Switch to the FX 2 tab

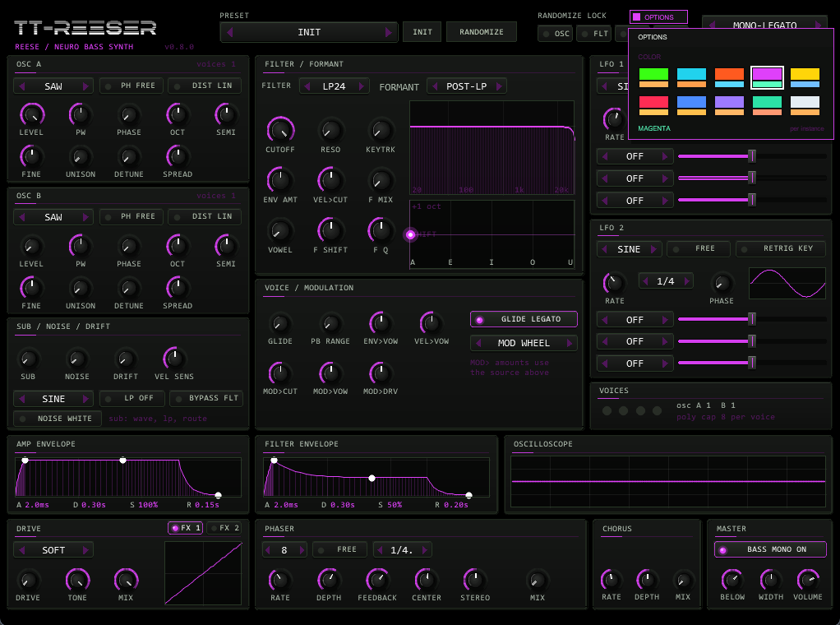tap(224, 528)
